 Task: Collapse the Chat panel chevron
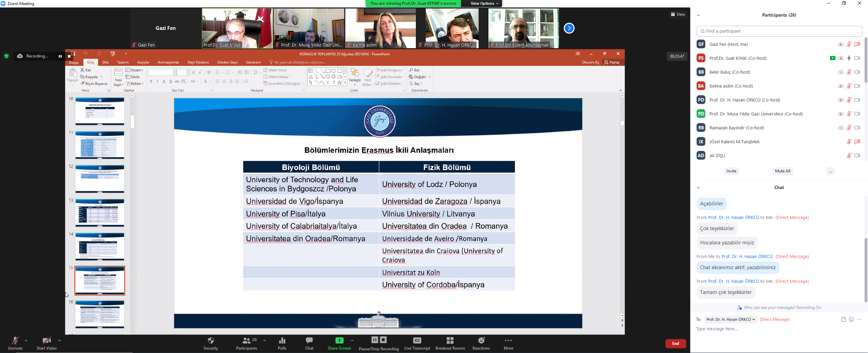click(698, 188)
